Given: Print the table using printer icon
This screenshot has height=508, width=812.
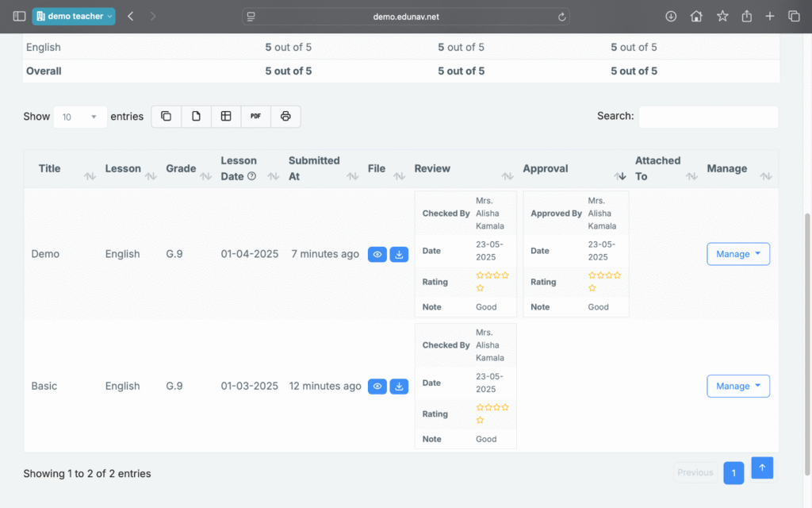Looking at the screenshot, I should [285, 117].
